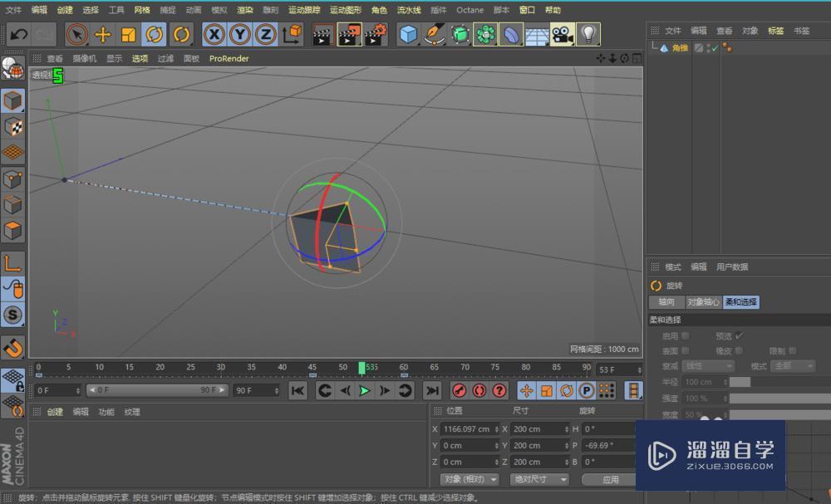This screenshot has width=831, height=504.
Task: Click the 强度 100 % slider bar
Action: tap(779, 398)
